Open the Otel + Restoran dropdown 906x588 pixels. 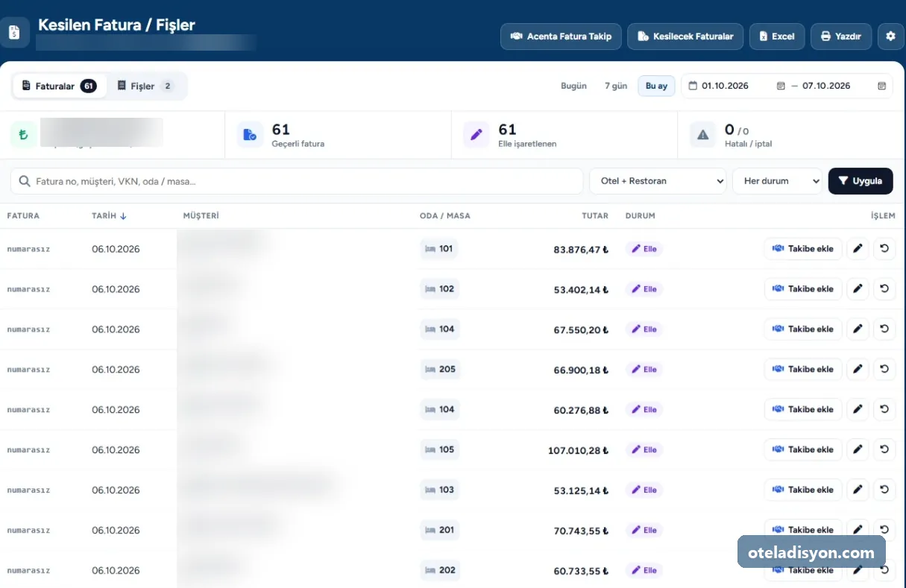(x=658, y=181)
